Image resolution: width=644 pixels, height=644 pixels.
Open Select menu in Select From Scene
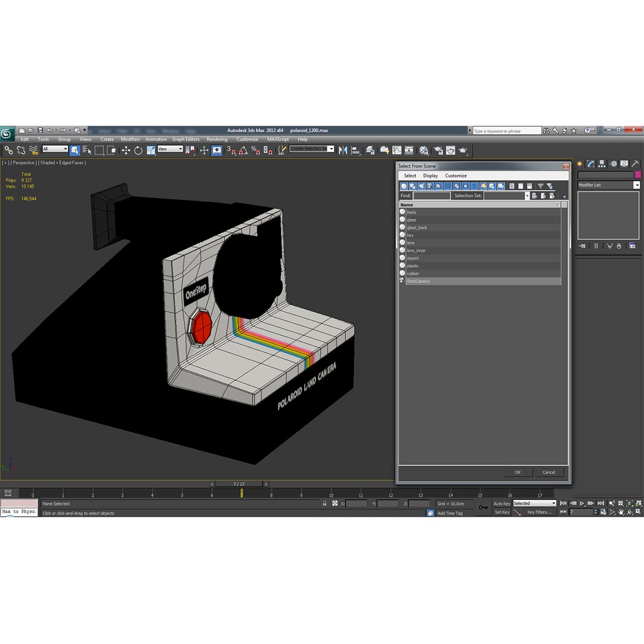[410, 175]
